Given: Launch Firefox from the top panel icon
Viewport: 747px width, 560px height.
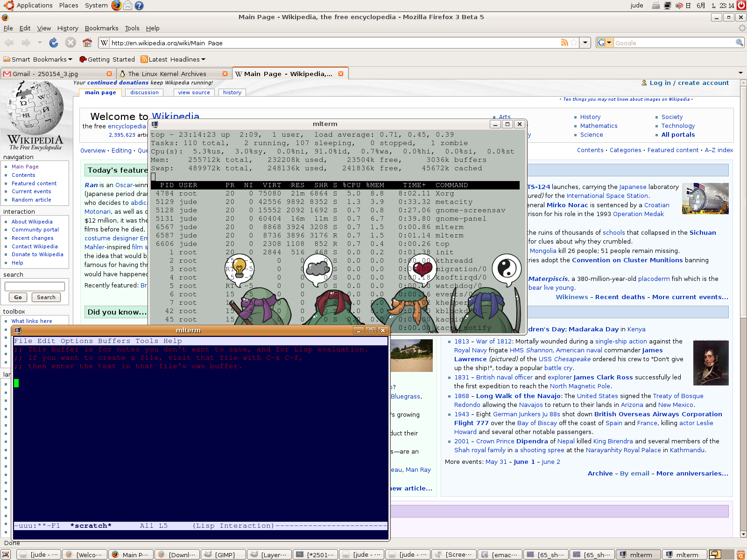Looking at the screenshot, I should click(x=116, y=5).
